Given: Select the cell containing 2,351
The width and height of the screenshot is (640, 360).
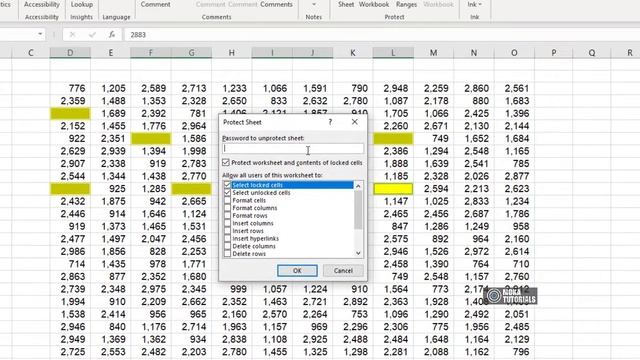Looking at the screenshot, I should coord(111,138).
